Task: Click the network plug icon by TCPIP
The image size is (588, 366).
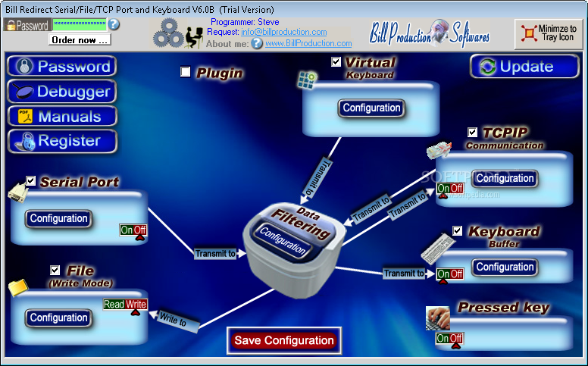Action: (439, 150)
